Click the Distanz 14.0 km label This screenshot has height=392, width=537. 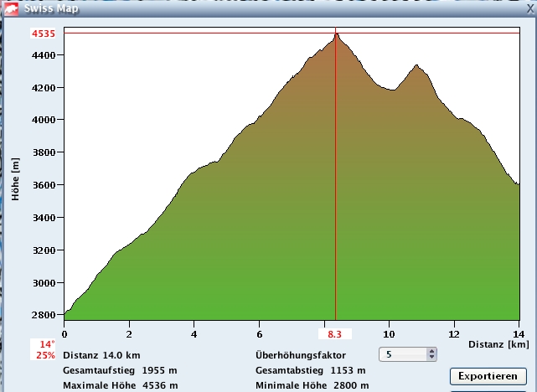point(101,355)
